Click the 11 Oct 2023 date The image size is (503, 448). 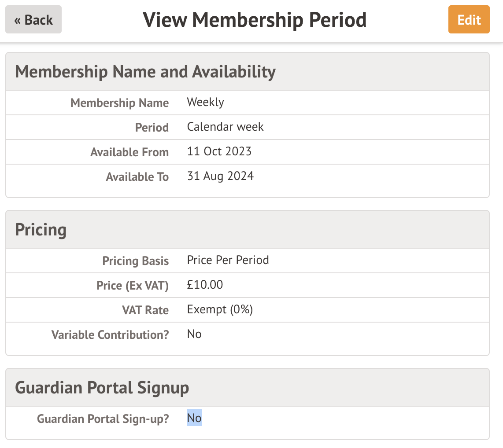[x=219, y=152]
